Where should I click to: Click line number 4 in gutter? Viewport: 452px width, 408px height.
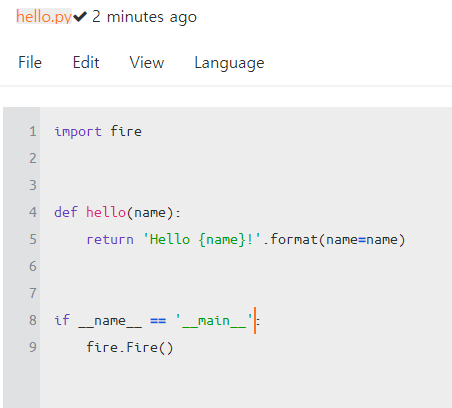point(33,212)
